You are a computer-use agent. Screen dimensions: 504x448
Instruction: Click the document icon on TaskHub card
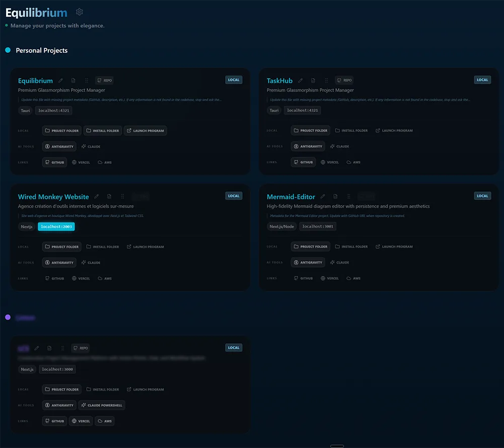(313, 81)
